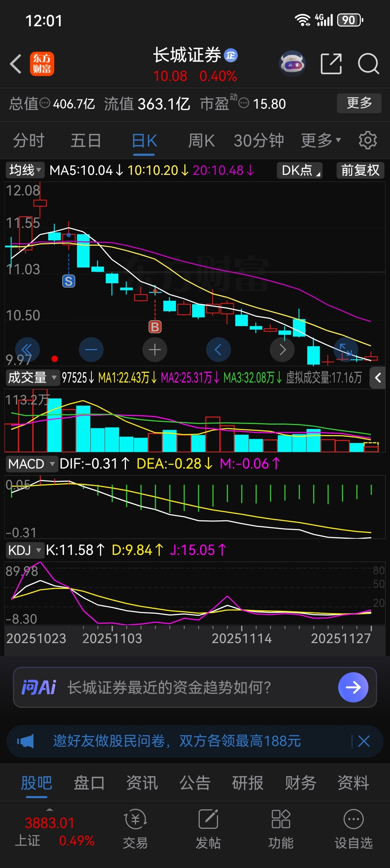Tap the info icon beside 市盈
Image resolution: width=390 pixels, height=868 pixels.
(x=244, y=103)
